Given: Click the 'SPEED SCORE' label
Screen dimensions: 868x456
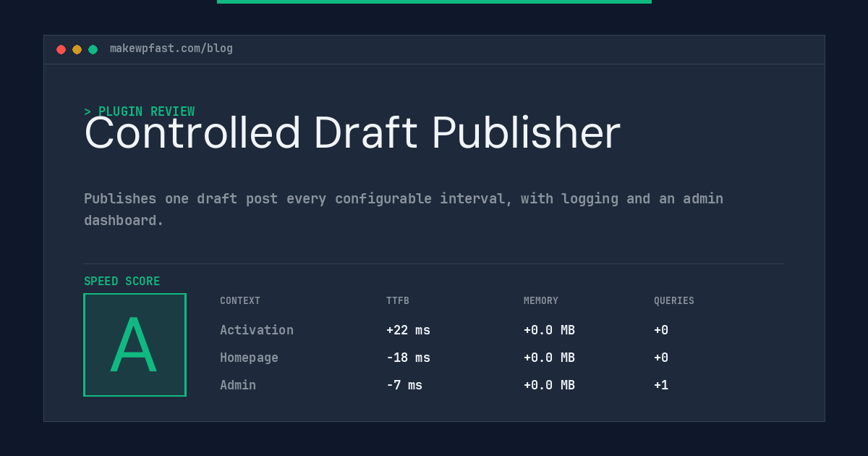Looking at the screenshot, I should click(x=122, y=282).
